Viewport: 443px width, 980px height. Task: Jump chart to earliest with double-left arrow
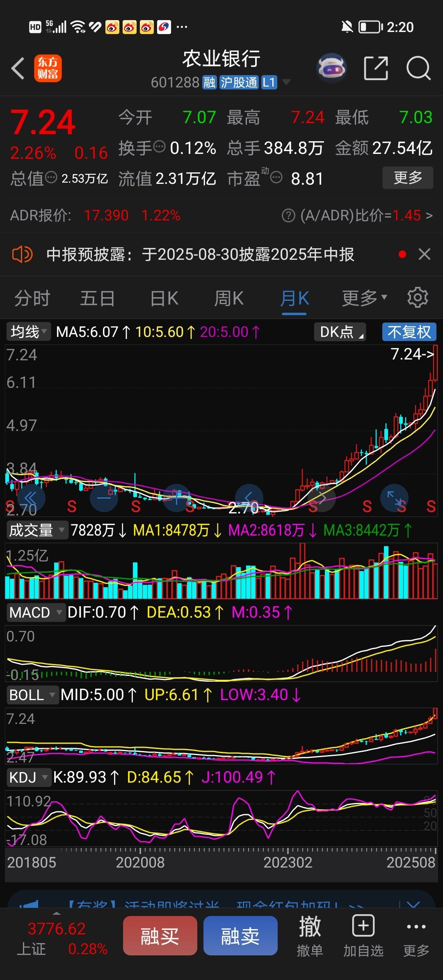pyautogui.click(x=31, y=498)
